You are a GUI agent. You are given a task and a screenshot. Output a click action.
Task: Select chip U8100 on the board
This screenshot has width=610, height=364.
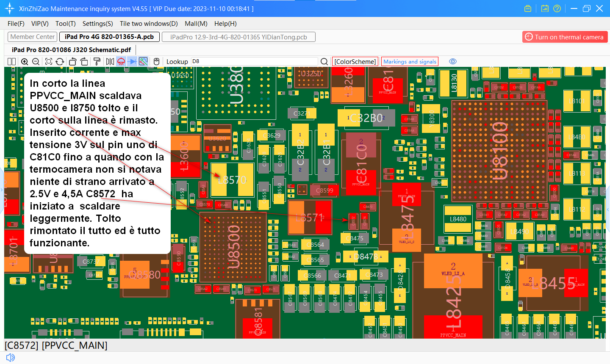pyautogui.click(x=499, y=150)
